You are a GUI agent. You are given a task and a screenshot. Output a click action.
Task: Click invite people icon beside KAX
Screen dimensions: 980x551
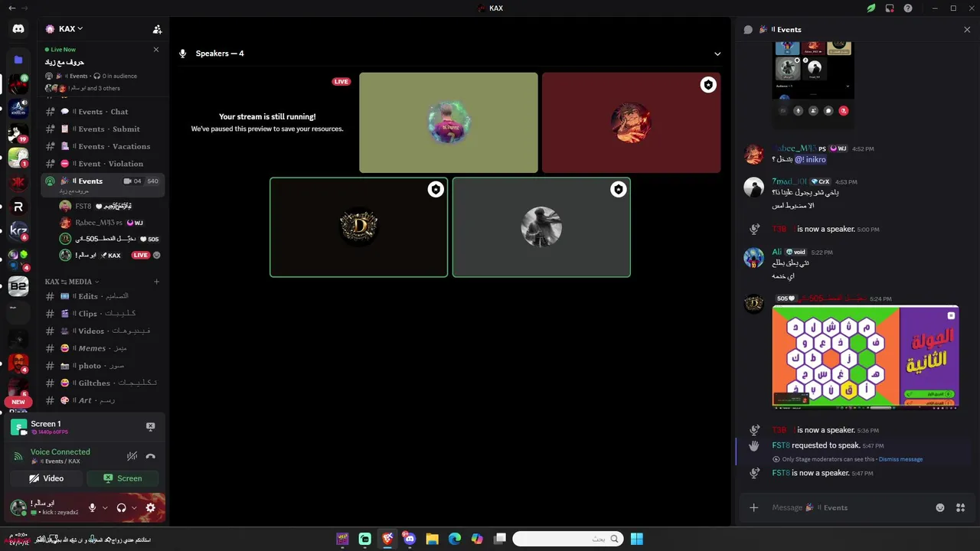157,29
